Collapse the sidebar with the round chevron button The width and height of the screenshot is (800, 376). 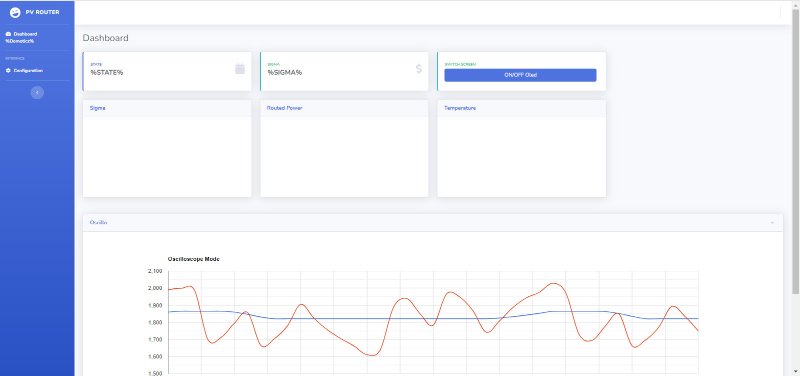37,92
